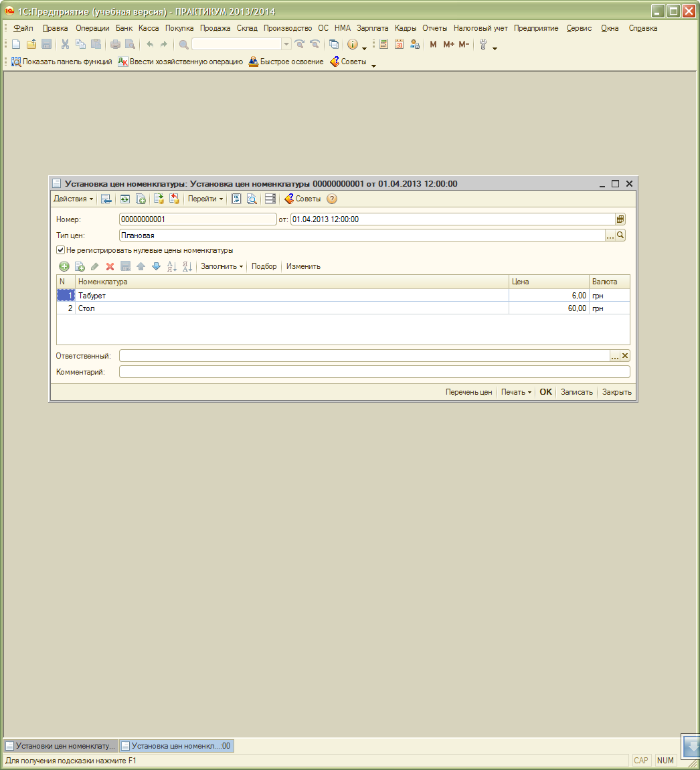The height and width of the screenshot is (770, 700).
Task: Open the Файл menu
Action: pyautogui.click(x=23, y=29)
